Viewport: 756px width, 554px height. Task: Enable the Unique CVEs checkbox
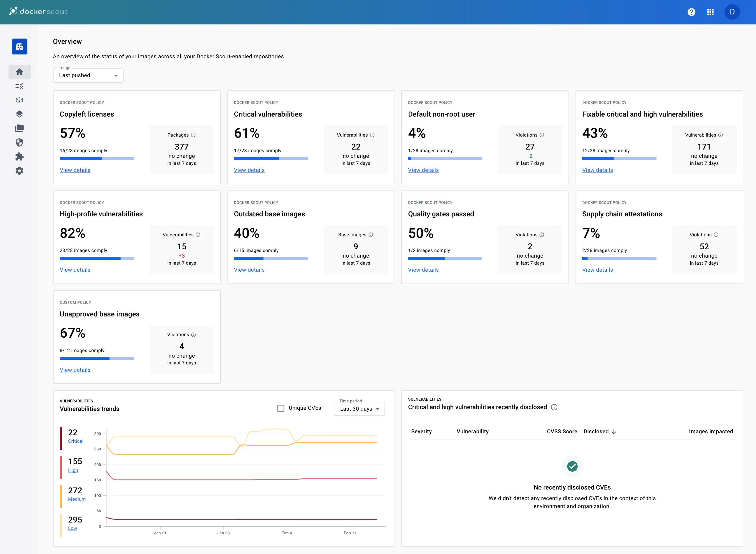[x=281, y=408]
